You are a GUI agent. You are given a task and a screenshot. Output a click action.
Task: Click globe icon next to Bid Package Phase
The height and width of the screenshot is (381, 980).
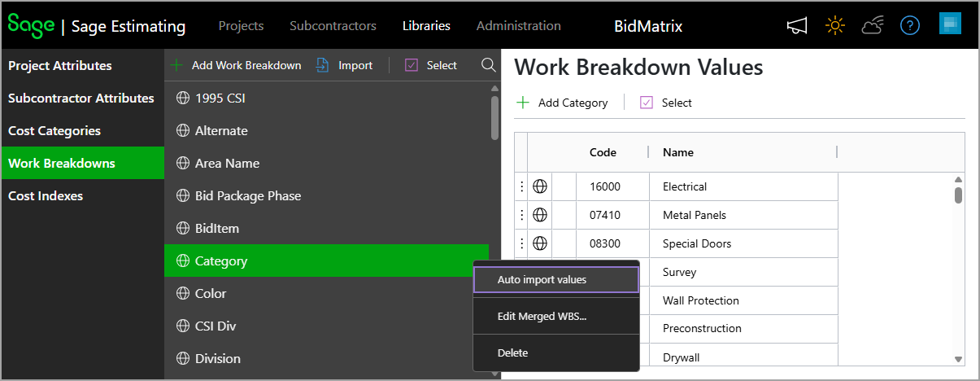click(x=183, y=196)
